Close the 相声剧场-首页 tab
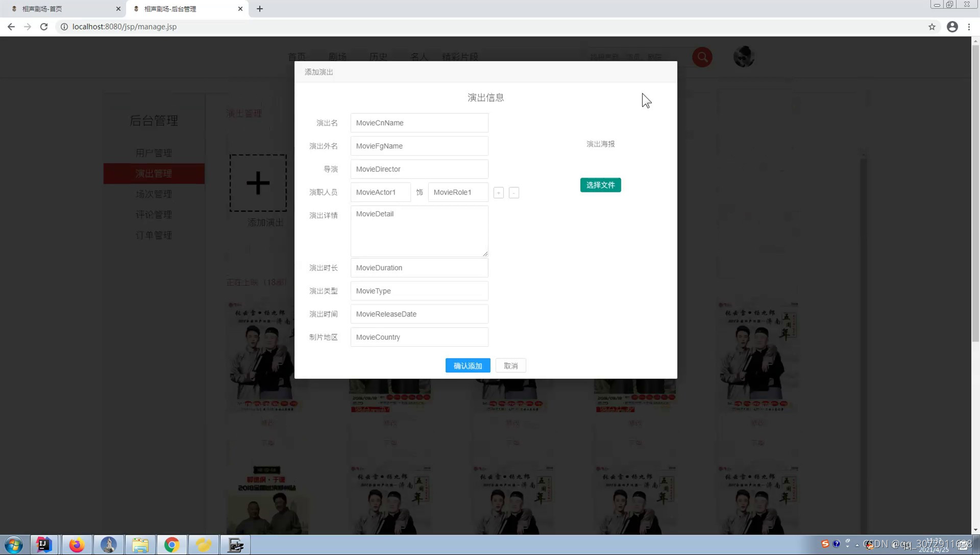The width and height of the screenshot is (980, 555). pyautogui.click(x=118, y=9)
